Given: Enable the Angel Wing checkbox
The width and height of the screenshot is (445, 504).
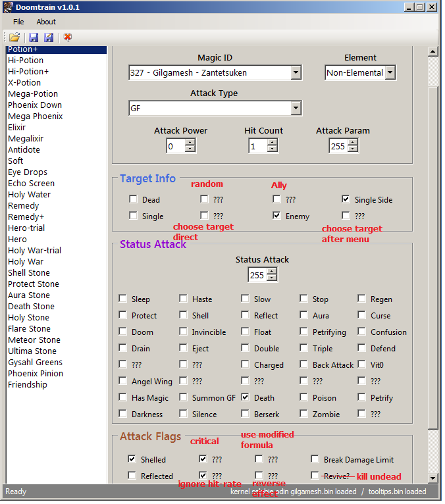Looking at the screenshot, I should pyautogui.click(x=122, y=381).
